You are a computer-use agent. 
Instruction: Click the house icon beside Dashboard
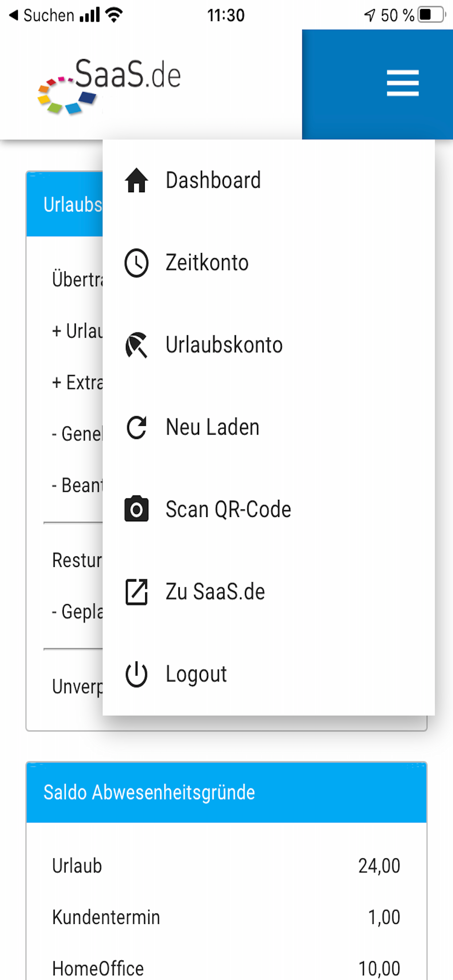136,180
